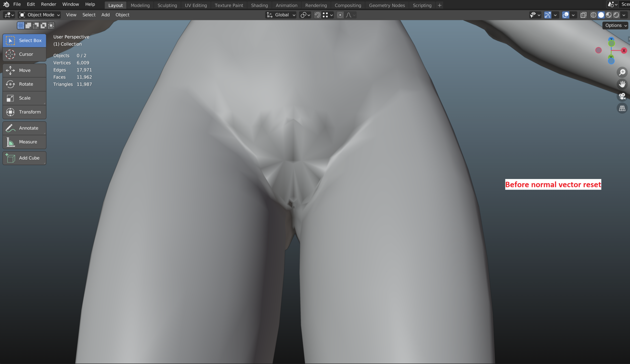Screen dimensions: 630x364
Task: Click the Scene name field
Action: (x=625, y=4)
